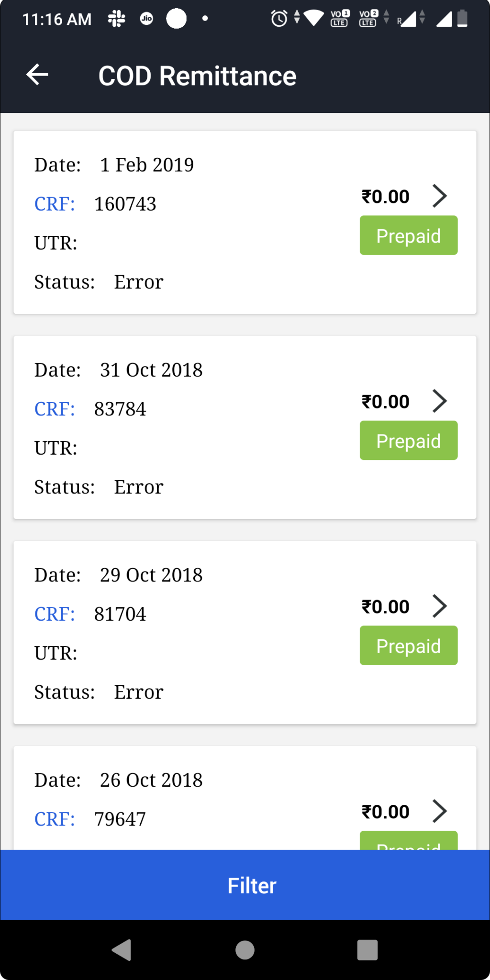Open CRF link 83784
This screenshot has width=490, height=980.
tap(54, 409)
